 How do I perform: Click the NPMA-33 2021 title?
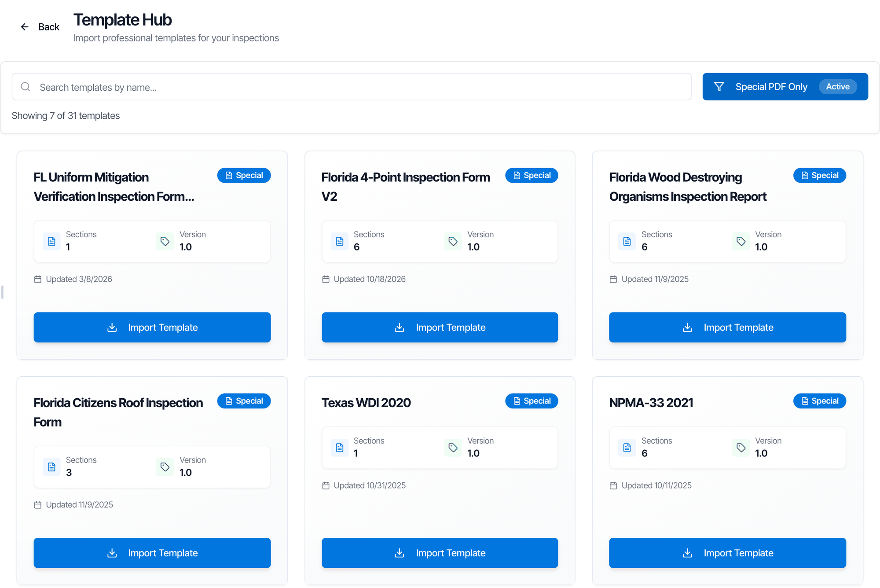tap(651, 403)
